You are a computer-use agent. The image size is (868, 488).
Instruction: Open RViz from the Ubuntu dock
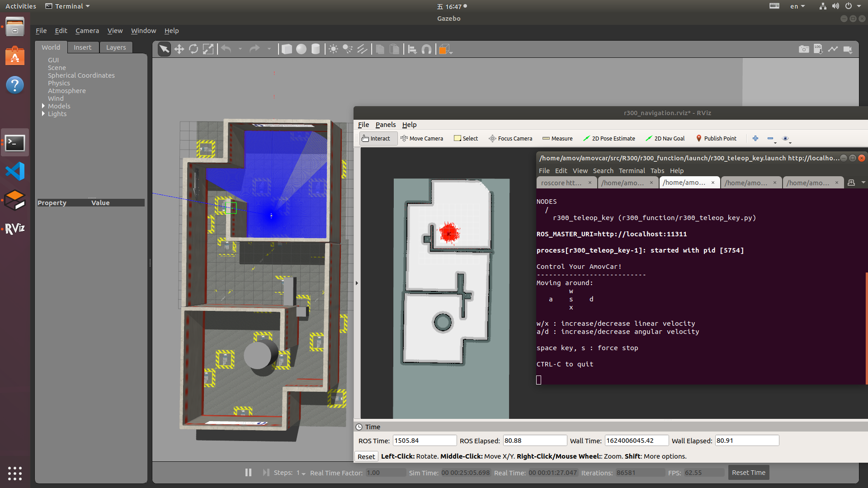(x=15, y=229)
